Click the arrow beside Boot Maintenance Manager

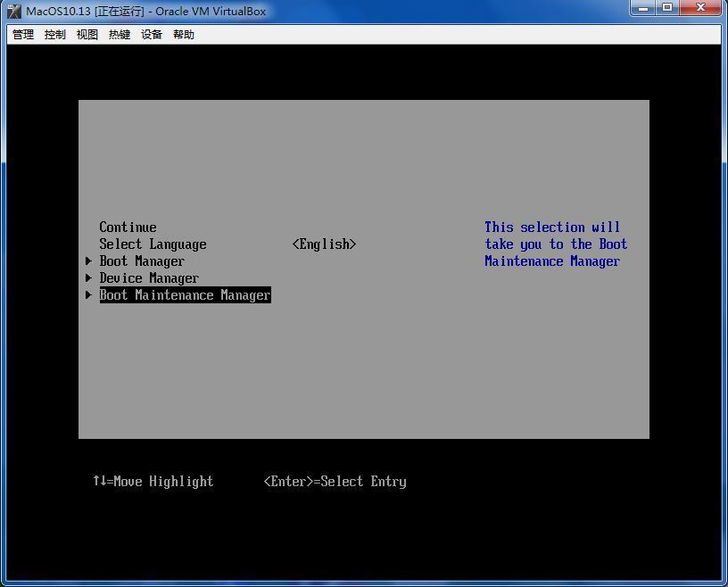(88, 295)
